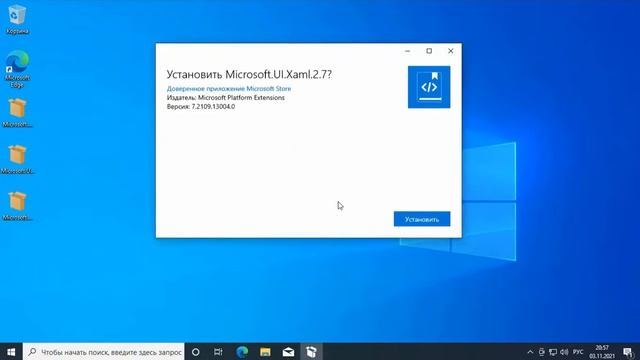Close the installer dialog window
The height and width of the screenshot is (360, 640).
point(451,51)
